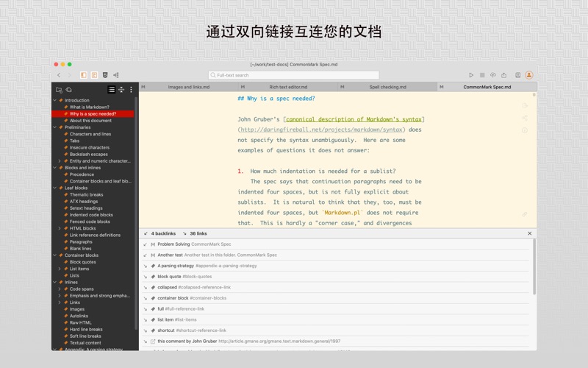Open sidebar three-dot options menu
The image size is (588, 368).
pos(132,90)
